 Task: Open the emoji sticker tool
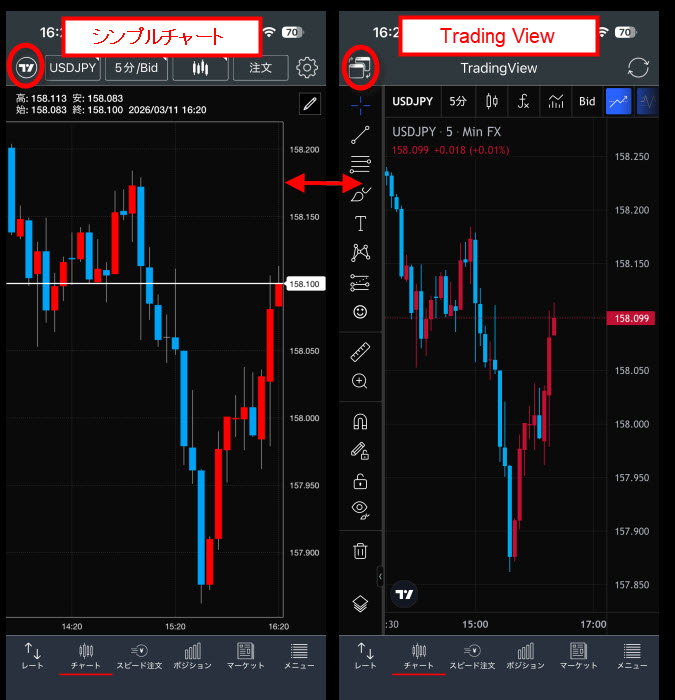coord(360,312)
